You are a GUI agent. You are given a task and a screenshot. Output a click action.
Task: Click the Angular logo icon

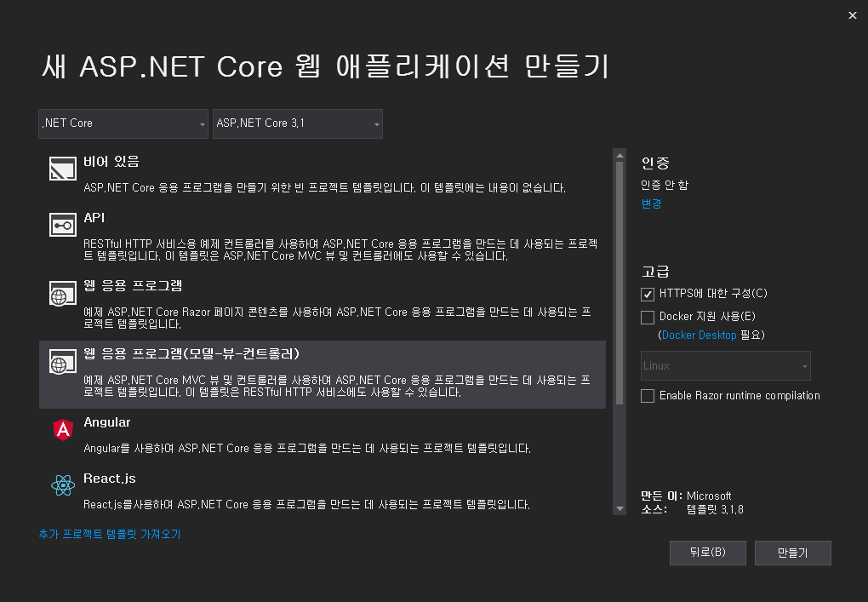[63, 429]
